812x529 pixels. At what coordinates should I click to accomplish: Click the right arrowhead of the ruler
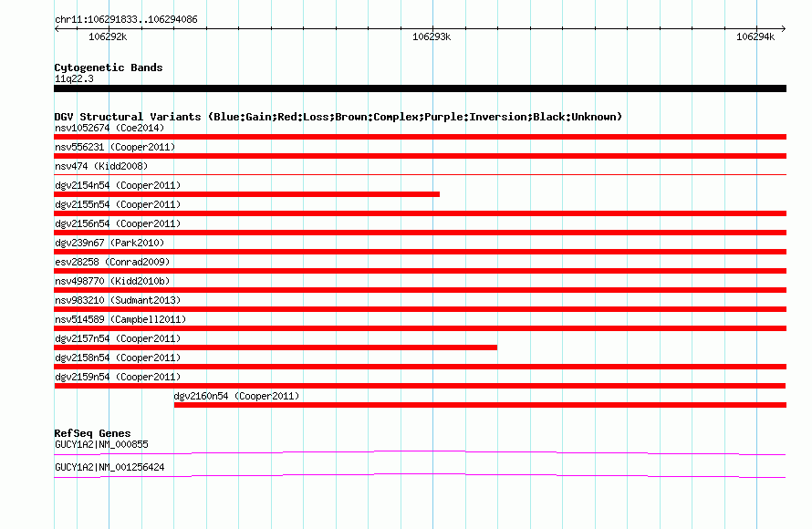(x=784, y=28)
